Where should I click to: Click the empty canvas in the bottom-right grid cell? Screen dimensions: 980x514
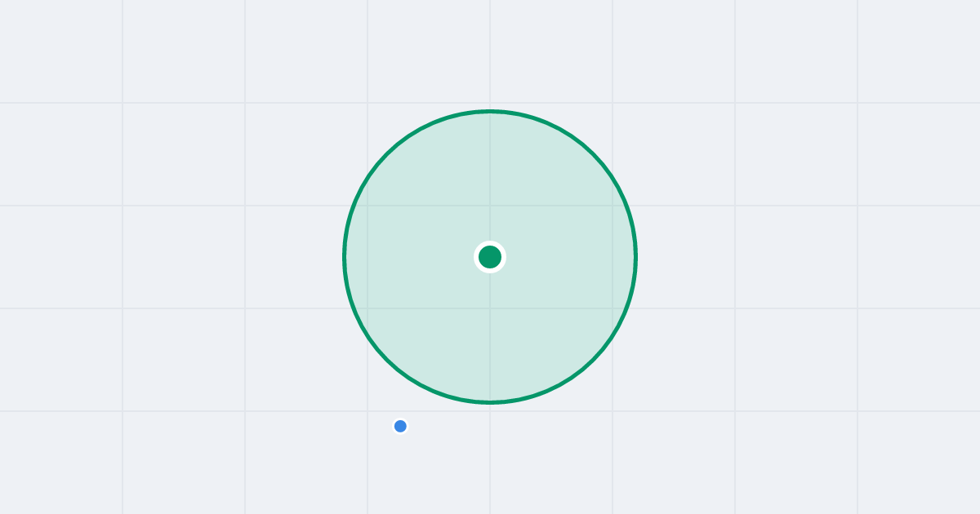click(x=919, y=463)
